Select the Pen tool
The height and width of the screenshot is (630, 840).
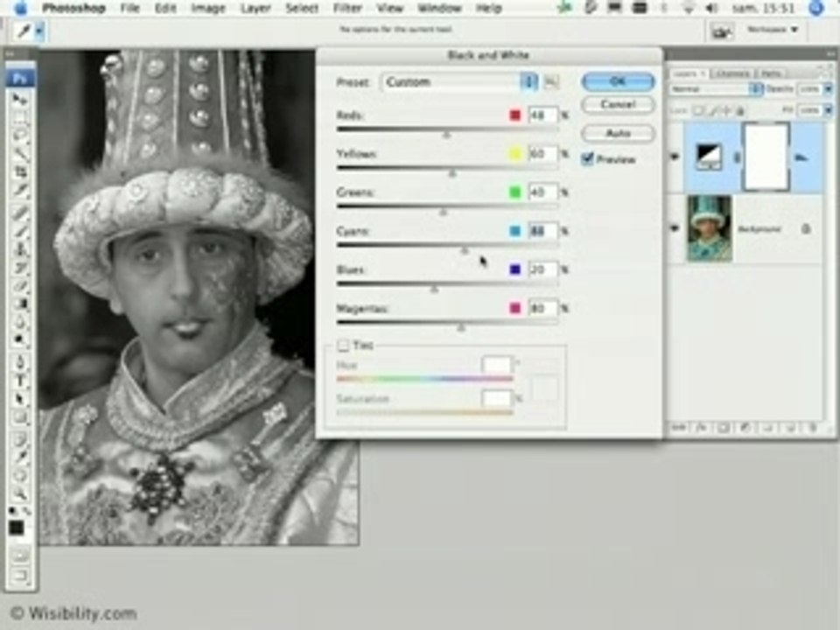[x=20, y=362]
